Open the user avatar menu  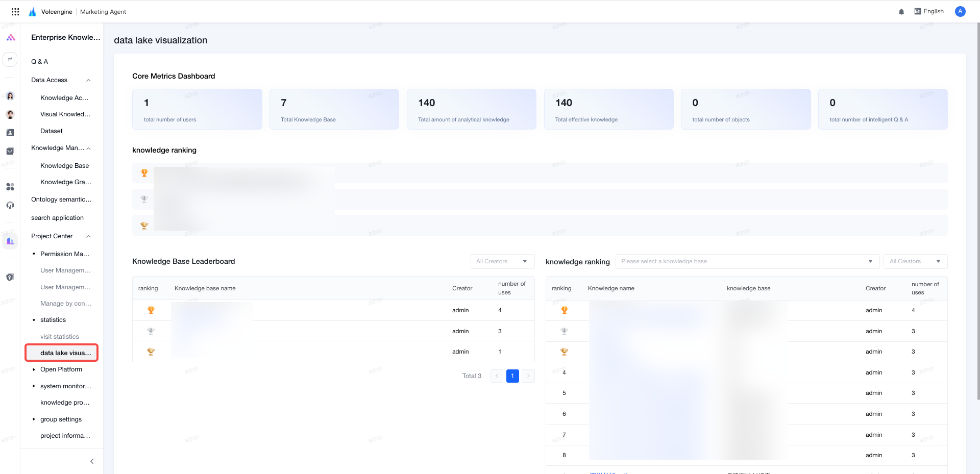pyautogui.click(x=960, y=11)
